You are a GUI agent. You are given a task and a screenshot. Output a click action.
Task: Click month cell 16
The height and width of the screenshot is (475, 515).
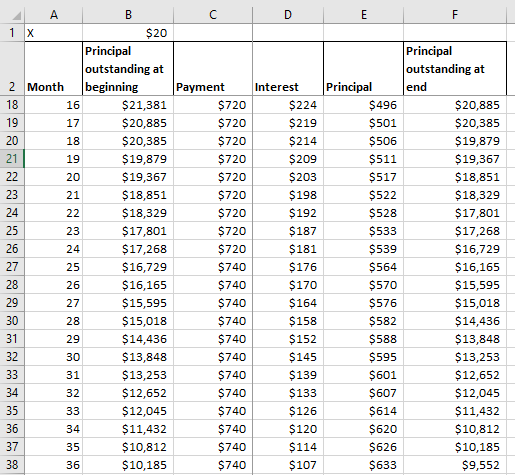(x=53, y=105)
